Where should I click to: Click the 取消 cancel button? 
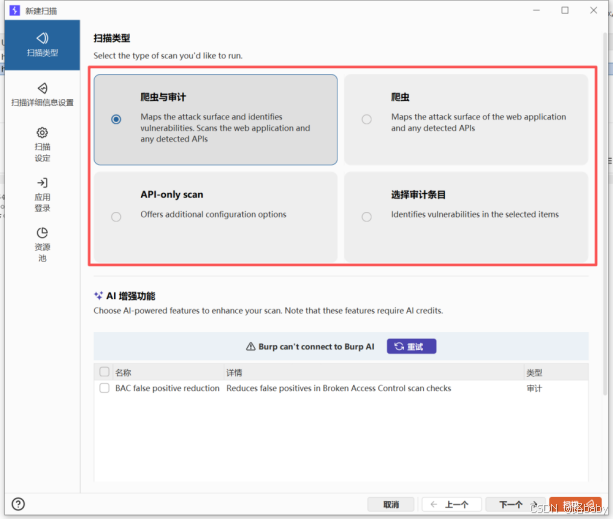click(x=390, y=504)
